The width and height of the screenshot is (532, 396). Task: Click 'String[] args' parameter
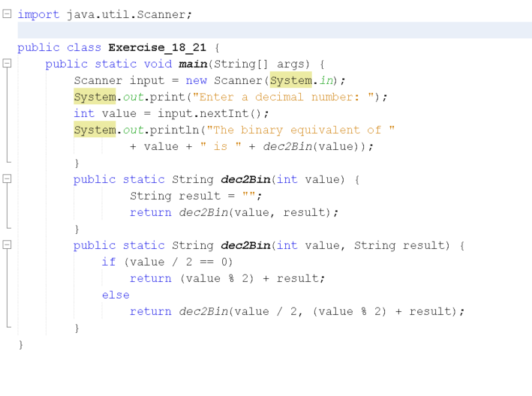pyautogui.click(x=261, y=64)
